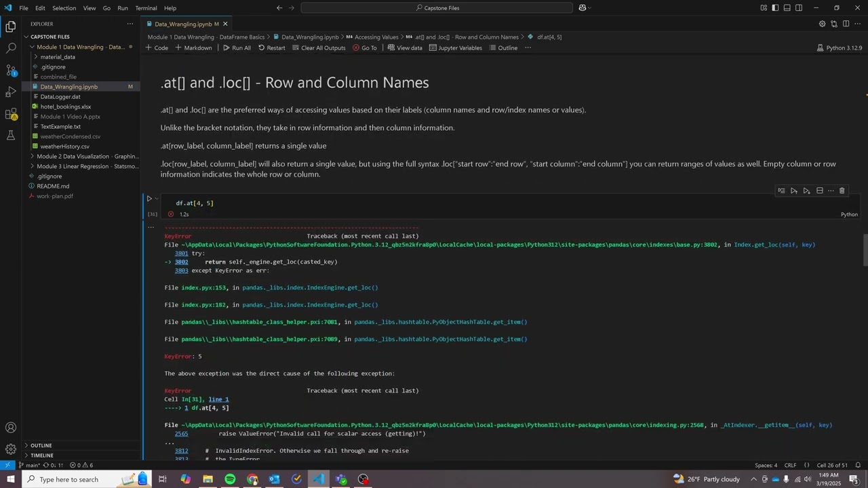Open more cell actions ellipsis
The image size is (868, 488).
831,191
